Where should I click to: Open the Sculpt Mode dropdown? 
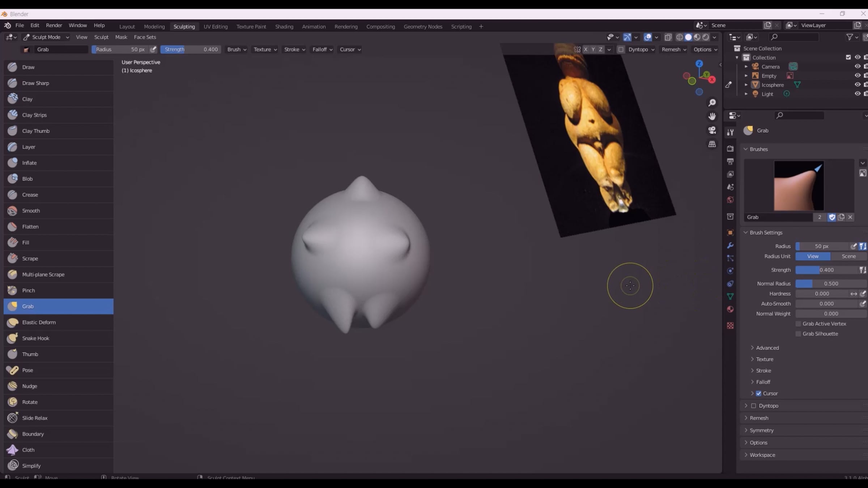pos(46,37)
